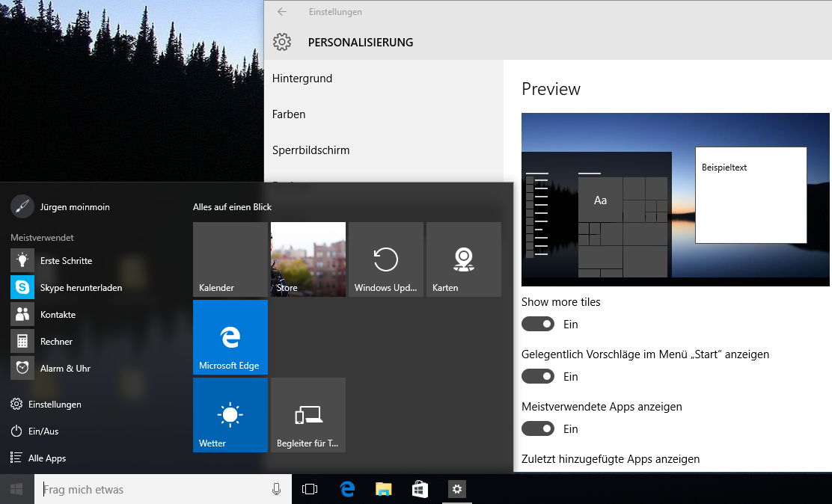
Task: Open the Wetter app tile
Action: 230,415
